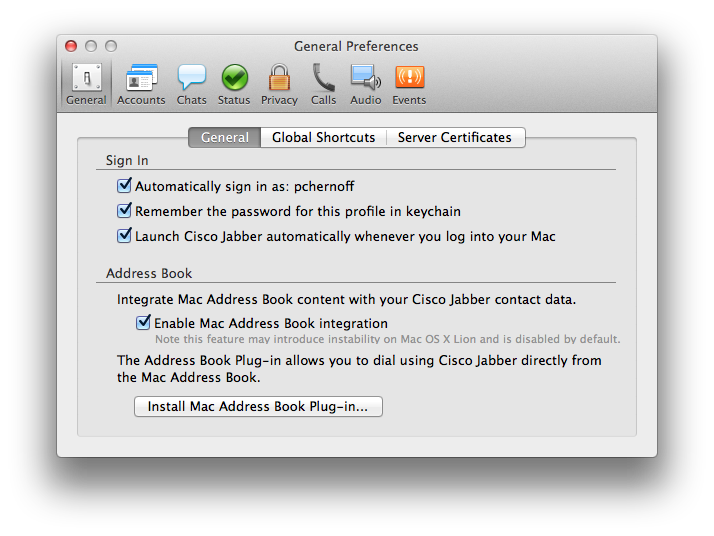Click 'Integrate Mac Address Book content' description
Viewport: 714px width, 536px height.
pyautogui.click(x=347, y=300)
